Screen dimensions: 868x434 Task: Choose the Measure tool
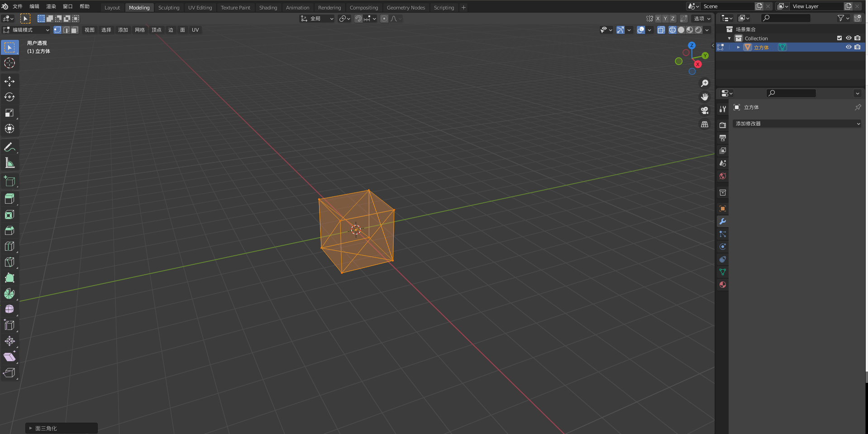tap(10, 163)
